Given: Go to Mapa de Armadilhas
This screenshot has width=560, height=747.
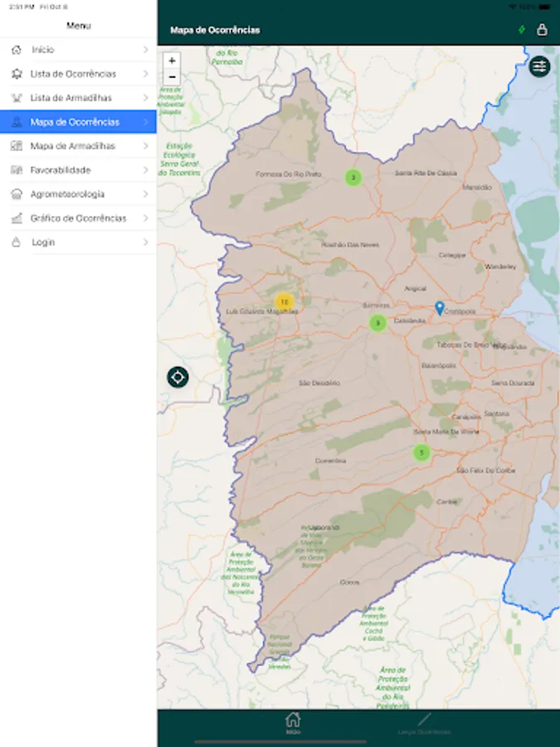Looking at the screenshot, I should (x=78, y=146).
